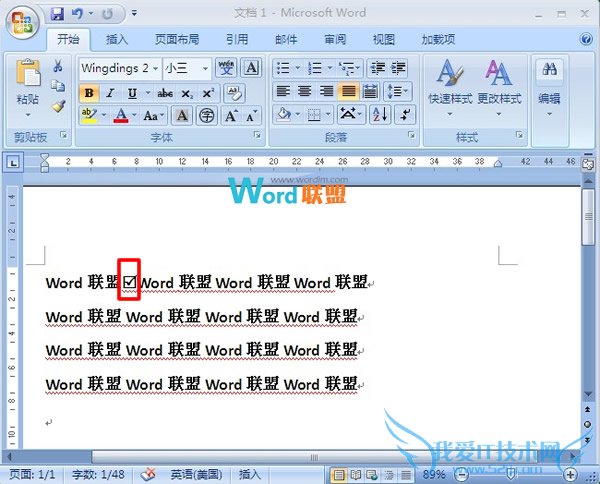Toggle show paragraph marks

click(x=405, y=114)
